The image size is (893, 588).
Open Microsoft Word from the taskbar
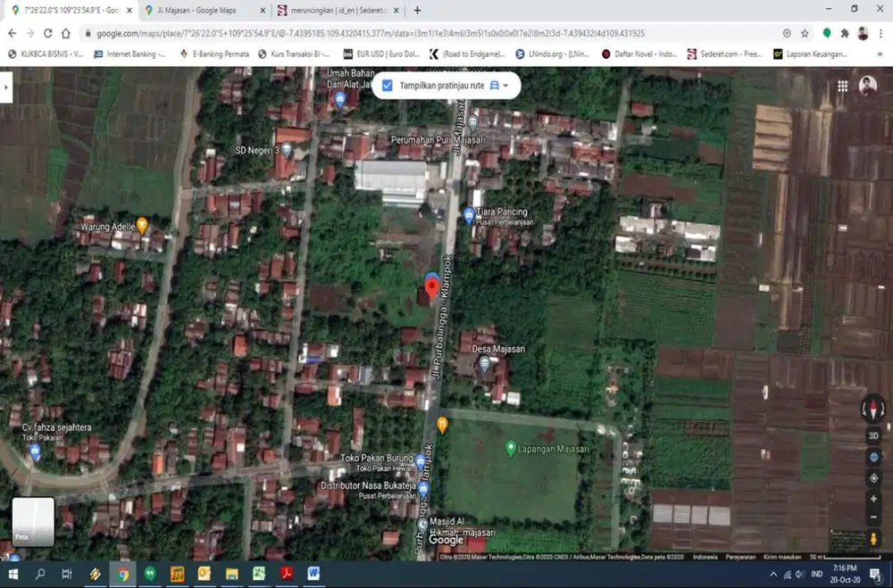[x=313, y=574]
